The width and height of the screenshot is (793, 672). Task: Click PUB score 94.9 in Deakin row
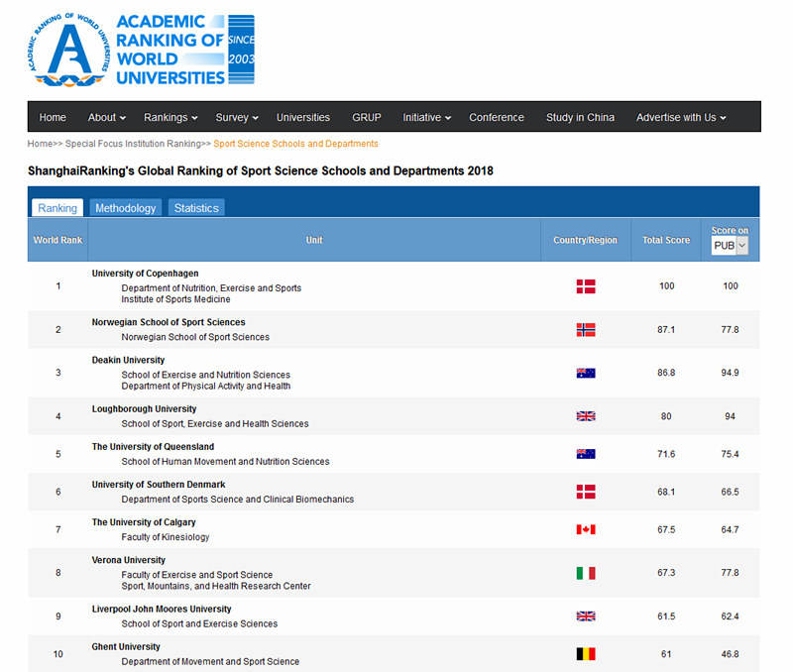pyautogui.click(x=730, y=373)
